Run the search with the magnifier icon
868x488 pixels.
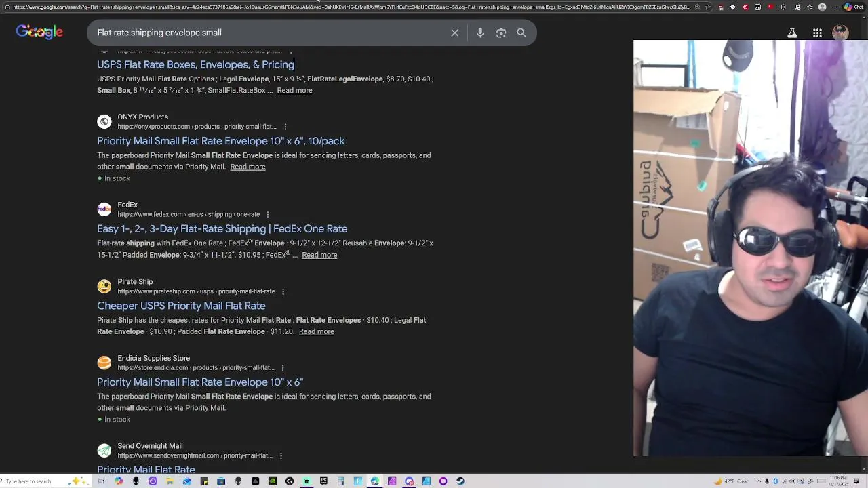521,33
